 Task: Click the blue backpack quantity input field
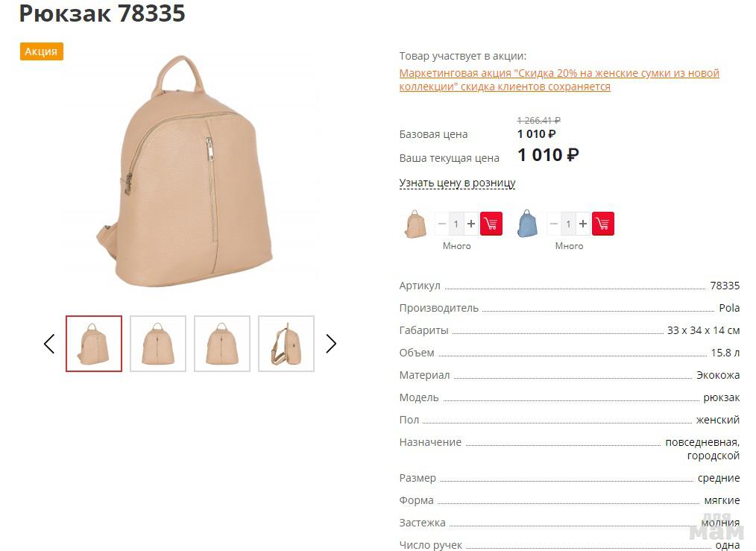[568, 224]
